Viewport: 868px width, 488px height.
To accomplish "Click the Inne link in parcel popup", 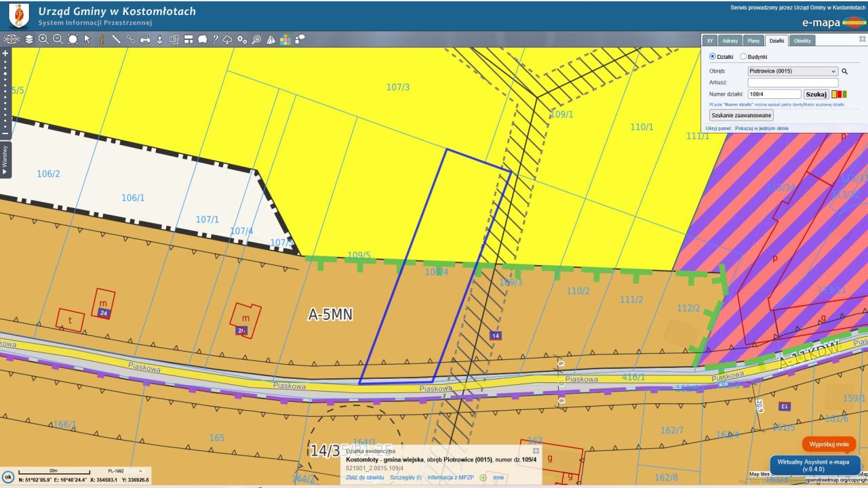I will click(x=498, y=477).
